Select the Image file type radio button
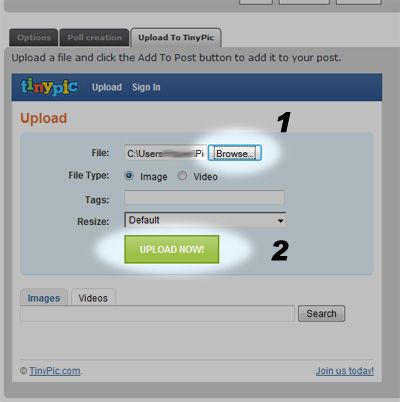The width and height of the screenshot is (400, 402). pyautogui.click(x=129, y=175)
